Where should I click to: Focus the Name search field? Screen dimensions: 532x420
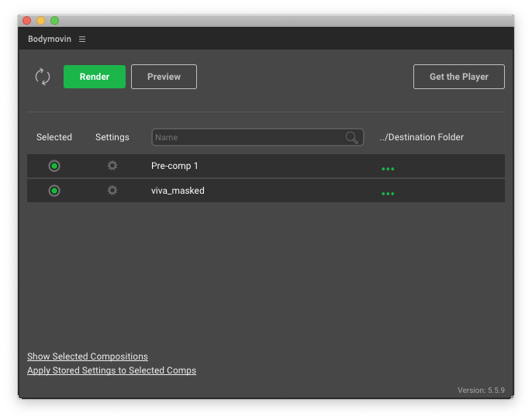pos(257,137)
